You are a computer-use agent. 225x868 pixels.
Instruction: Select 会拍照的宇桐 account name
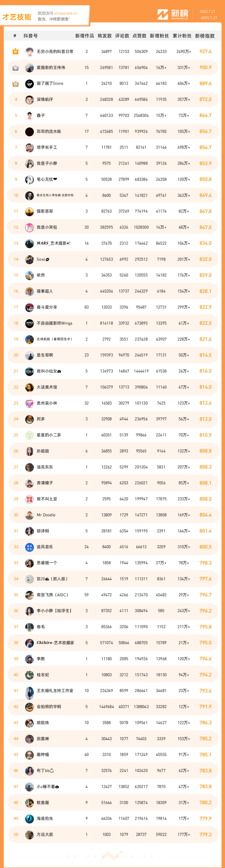[x=49, y=707]
